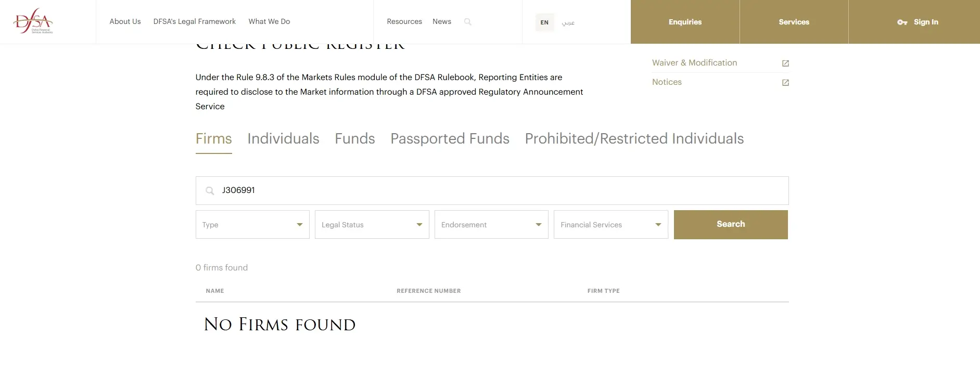This screenshot has height=387, width=980.
Task: Click the magnifier icon in the search field
Action: 210,191
